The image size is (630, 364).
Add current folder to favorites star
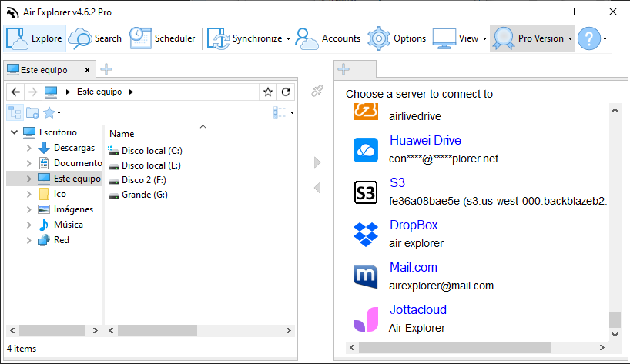[x=268, y=92]
